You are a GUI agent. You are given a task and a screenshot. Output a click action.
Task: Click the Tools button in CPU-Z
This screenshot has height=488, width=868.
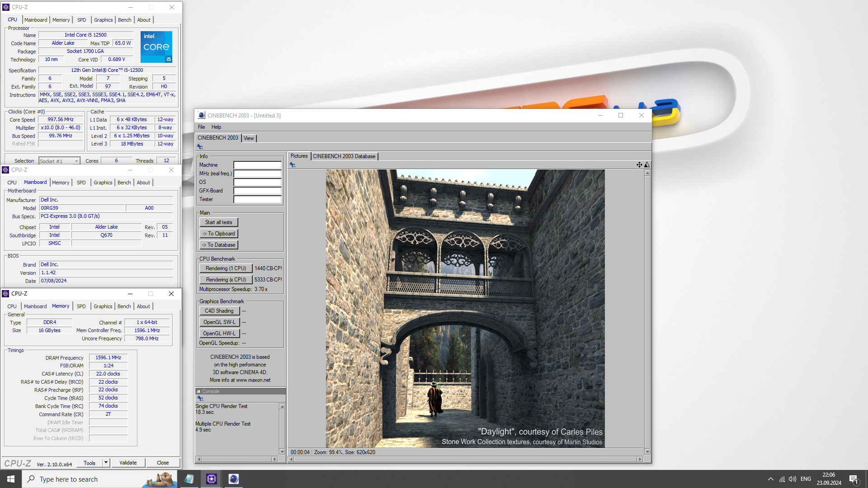90,463
